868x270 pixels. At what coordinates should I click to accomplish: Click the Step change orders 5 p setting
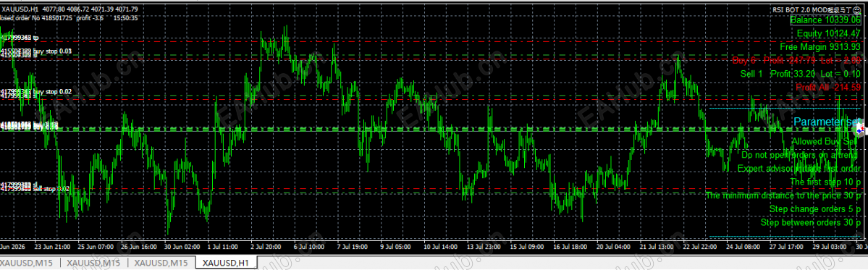click(x=815, y=209)
